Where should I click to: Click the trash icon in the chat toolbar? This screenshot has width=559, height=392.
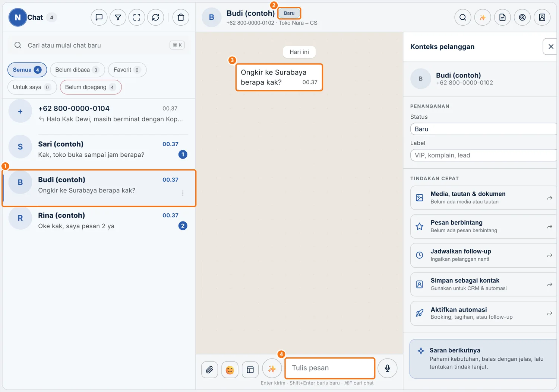pyautogui.click(x=181, y=17)
